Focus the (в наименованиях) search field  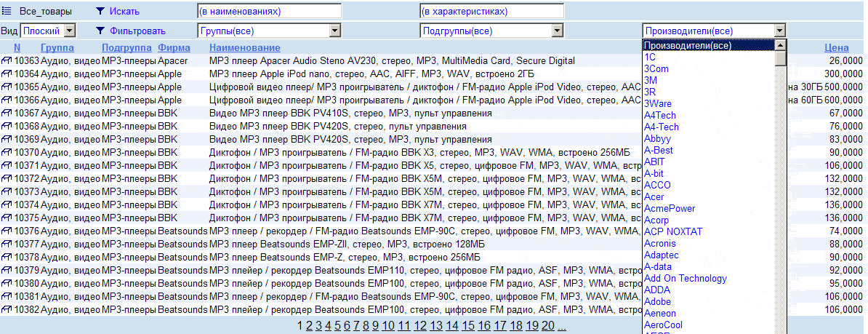(x=270, y=11)
